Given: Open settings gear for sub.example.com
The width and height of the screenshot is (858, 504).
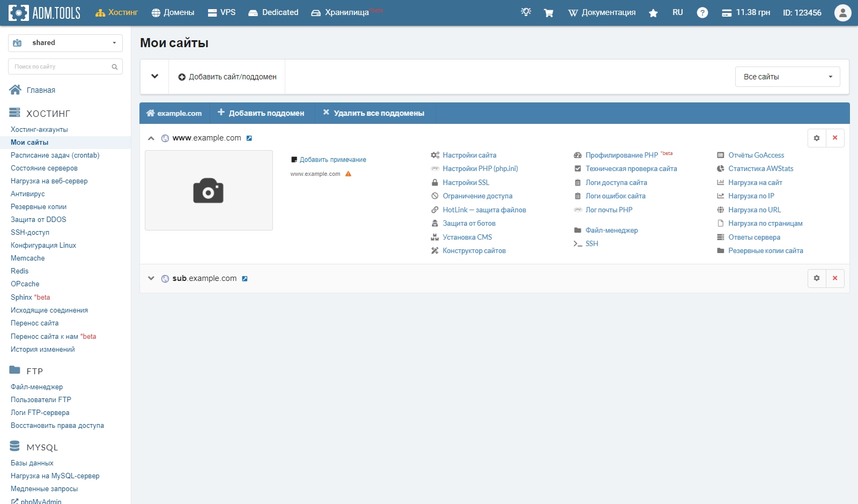Looking at the screenshot, I should [x=817, y=278].
